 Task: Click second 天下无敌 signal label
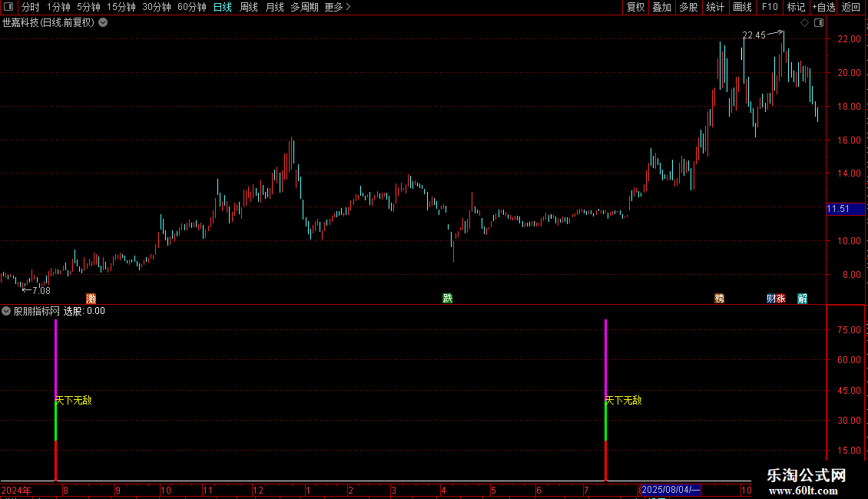[x=623, y=401]
